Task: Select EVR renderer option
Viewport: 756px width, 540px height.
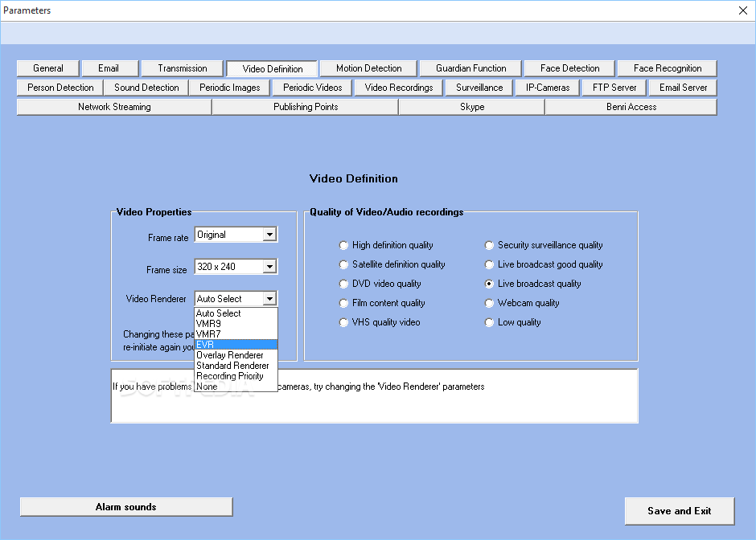Action: coord(236,345)
